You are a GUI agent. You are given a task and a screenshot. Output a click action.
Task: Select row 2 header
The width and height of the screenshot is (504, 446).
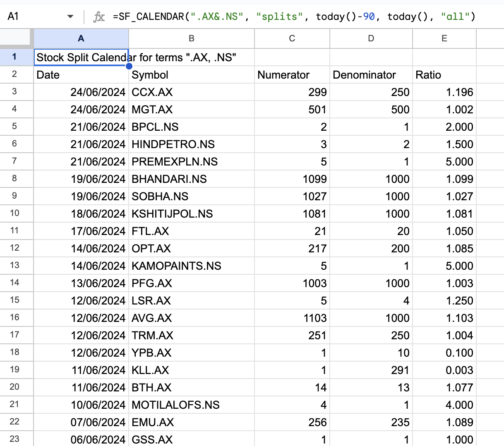[17, 74]
